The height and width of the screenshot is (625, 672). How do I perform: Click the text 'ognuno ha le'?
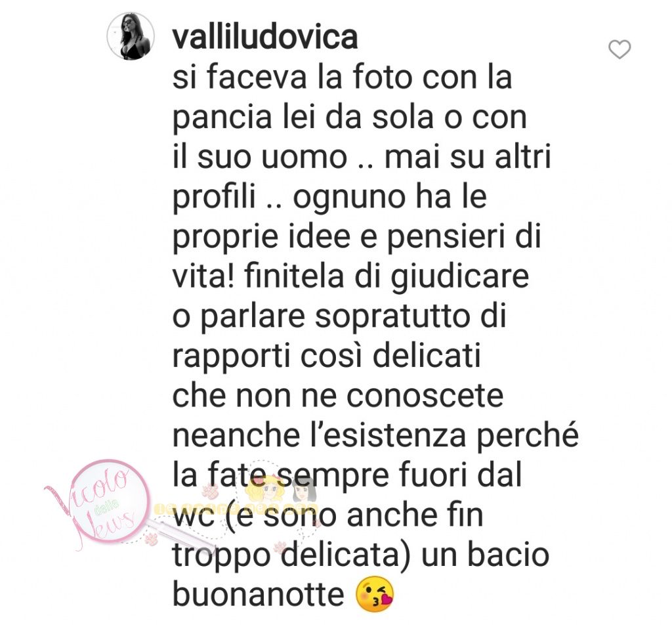(390, 197)
